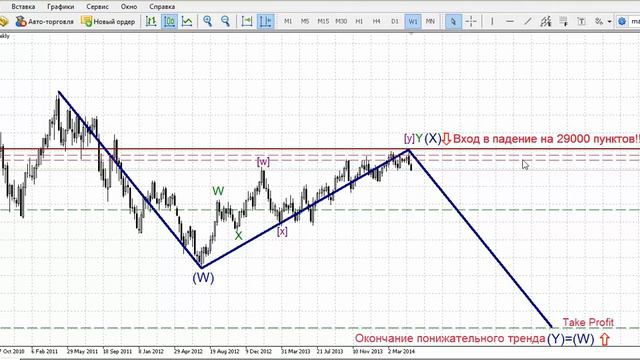Image resolution: width=640 pixels, height=360 pixels.
Task: Select the text label tool
Action: (x=581, y=22)
